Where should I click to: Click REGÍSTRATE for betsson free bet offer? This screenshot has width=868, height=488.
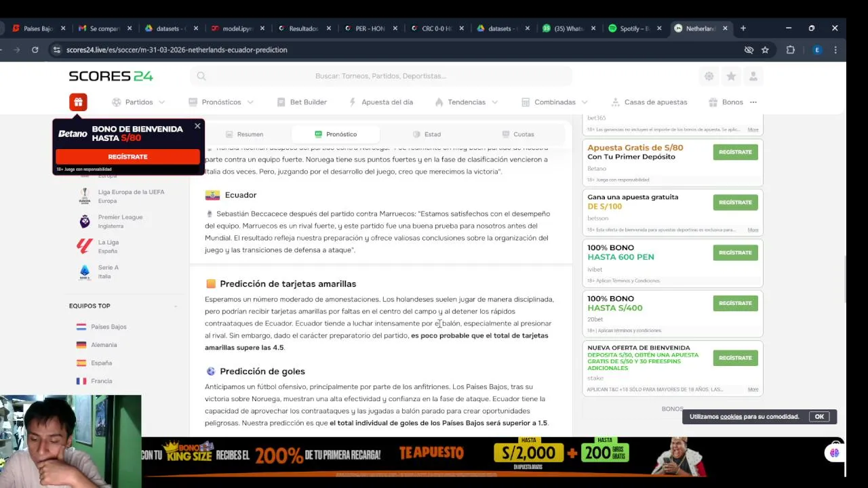point(735,202)
